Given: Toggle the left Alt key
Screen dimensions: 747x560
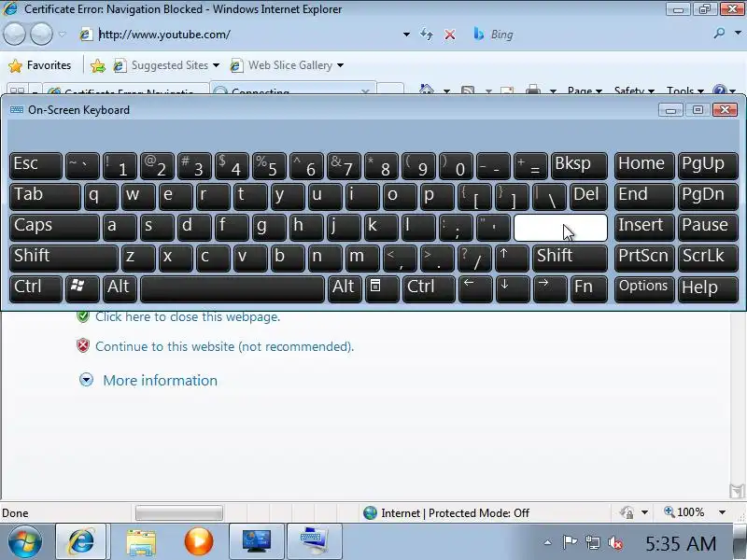Looking at the screenshot, I should tap(120, 288).
